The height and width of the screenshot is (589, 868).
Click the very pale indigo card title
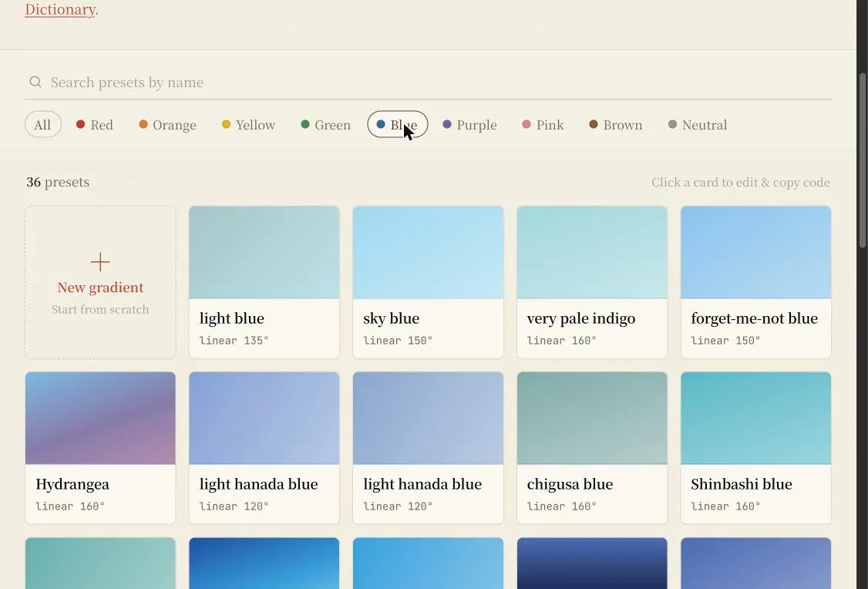[x=581, y=319]
